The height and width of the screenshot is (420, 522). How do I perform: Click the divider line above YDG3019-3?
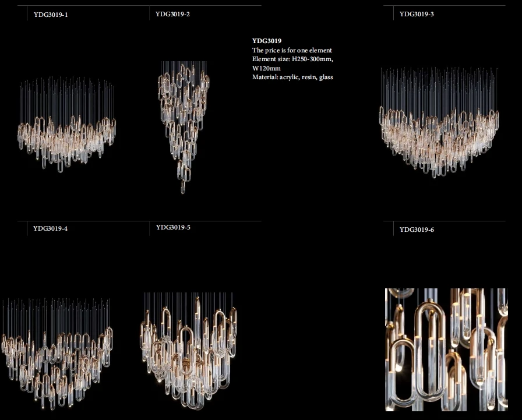pyautogui.click(x=444, y=6)
